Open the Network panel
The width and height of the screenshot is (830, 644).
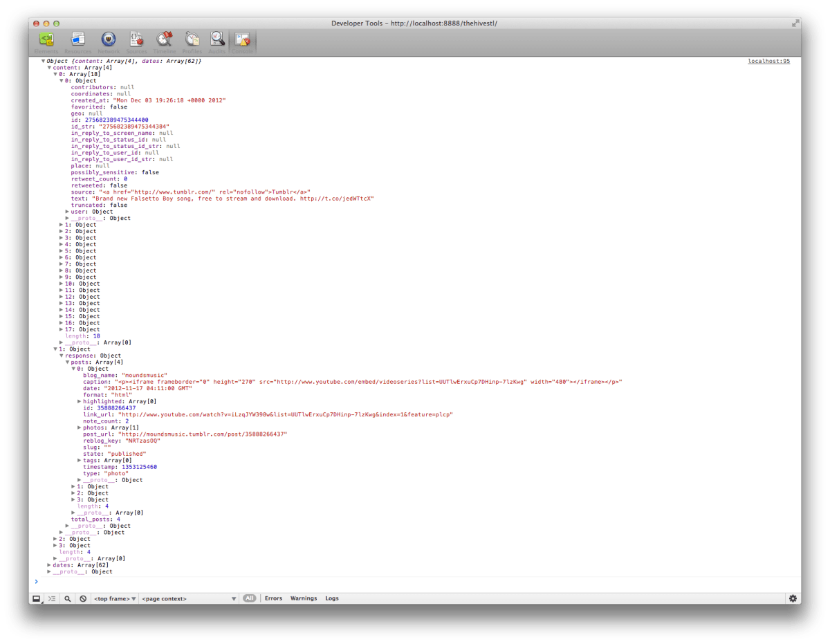[x=109, y=42]
